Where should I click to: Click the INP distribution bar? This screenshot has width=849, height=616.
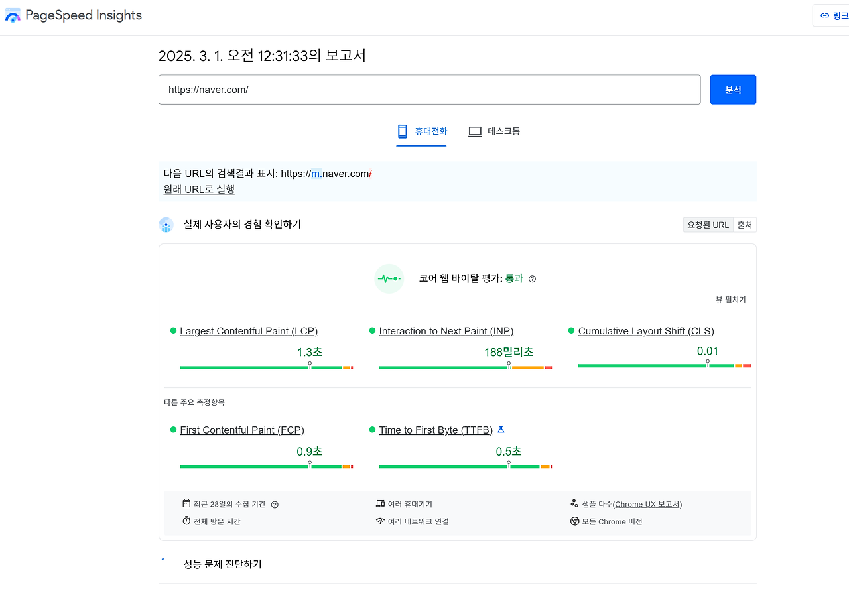coord(466,367)
